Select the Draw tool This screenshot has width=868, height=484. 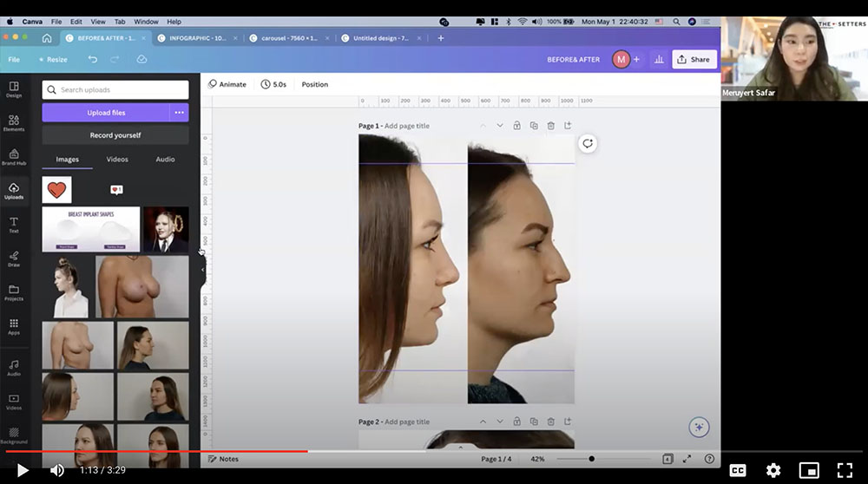(x=14, y=258)
